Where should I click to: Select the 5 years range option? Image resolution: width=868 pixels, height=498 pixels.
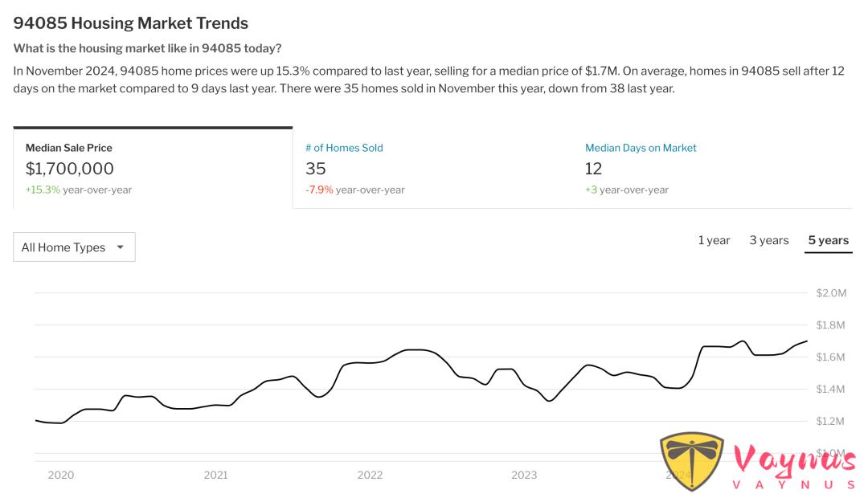coord(828,240)
